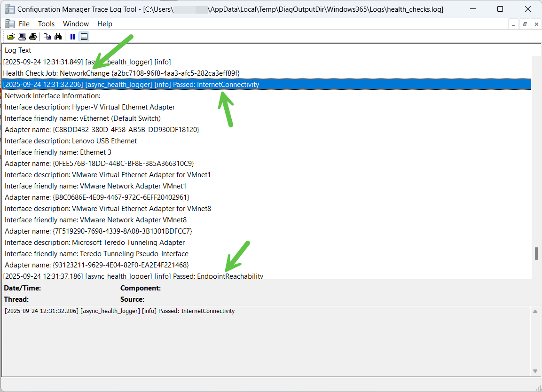Click the details pane scroll-up arrow

[x=535, y=312]
